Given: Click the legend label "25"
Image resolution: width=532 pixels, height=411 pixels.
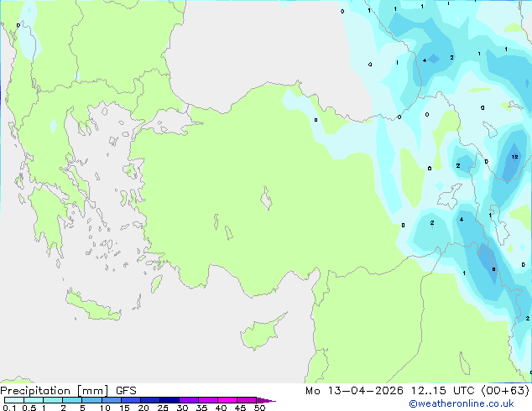Looking at the screenshot, I should [x=163, y=408].
